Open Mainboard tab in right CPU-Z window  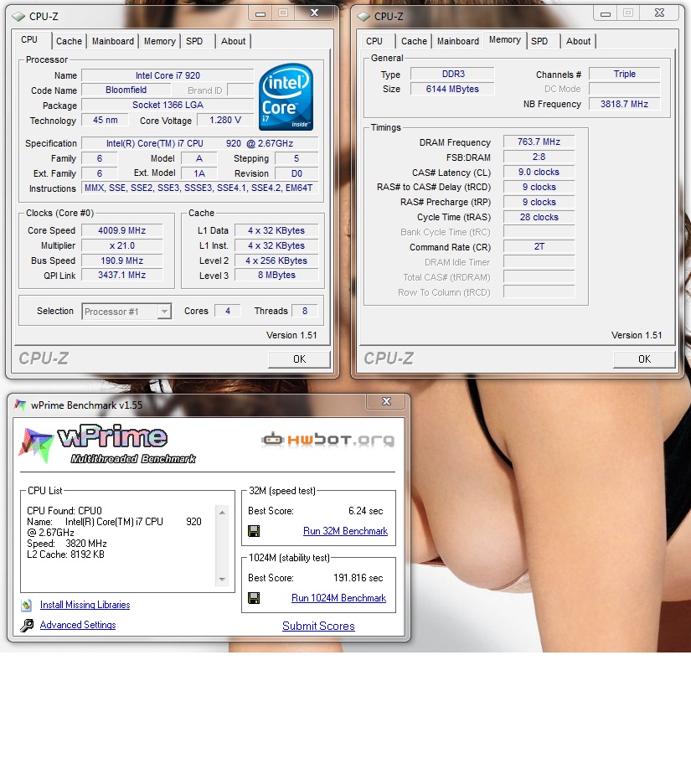[x=458, y=41]
